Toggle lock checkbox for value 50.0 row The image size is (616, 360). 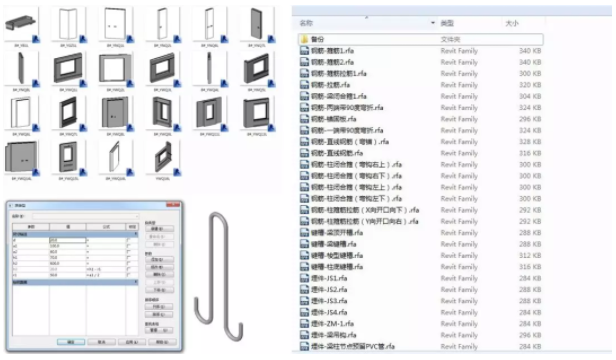(x=128, y=275)
